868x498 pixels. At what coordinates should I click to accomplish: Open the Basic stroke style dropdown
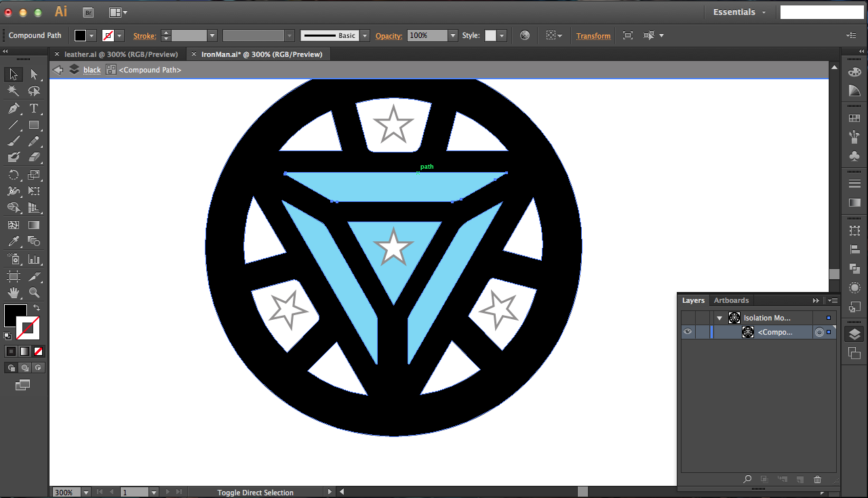363,35
